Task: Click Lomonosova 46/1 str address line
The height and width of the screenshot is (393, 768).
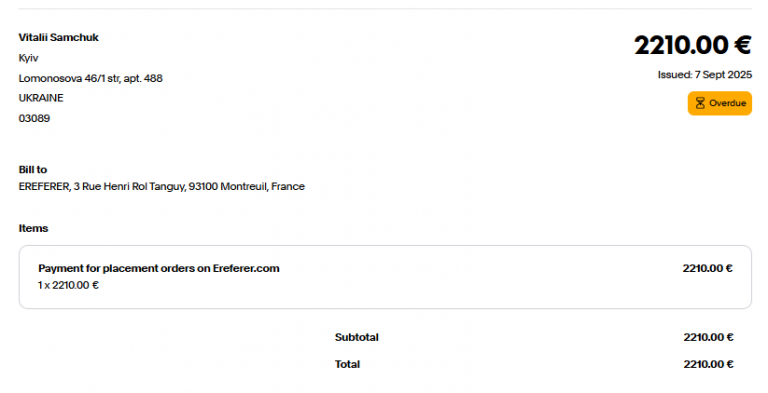Action: point(91,78)
